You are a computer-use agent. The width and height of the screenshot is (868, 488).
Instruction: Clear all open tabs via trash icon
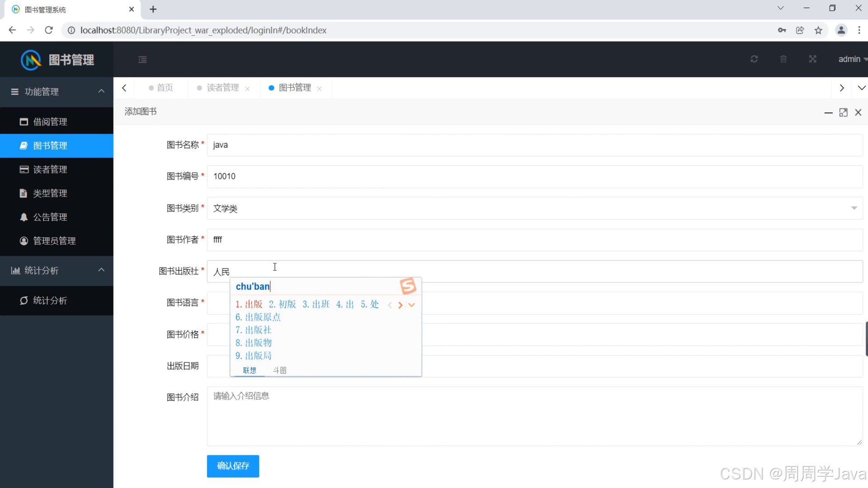[783, 59]
